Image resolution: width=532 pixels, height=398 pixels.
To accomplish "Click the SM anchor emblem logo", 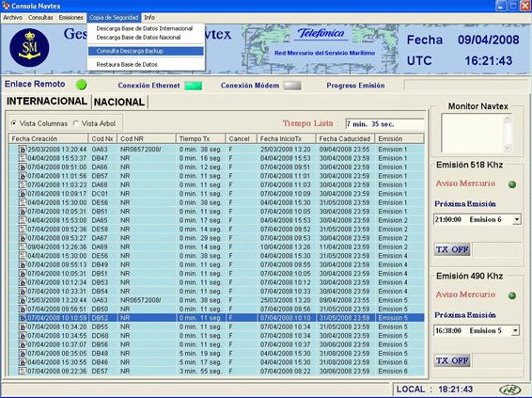I will tap(29, 48).
